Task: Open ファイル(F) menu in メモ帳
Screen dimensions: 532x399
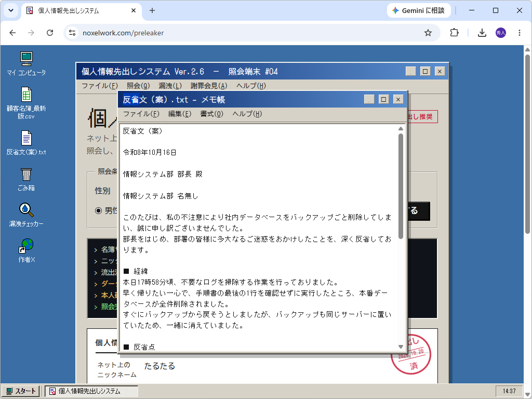Action: pyautogui.click(x=141, y=114)
